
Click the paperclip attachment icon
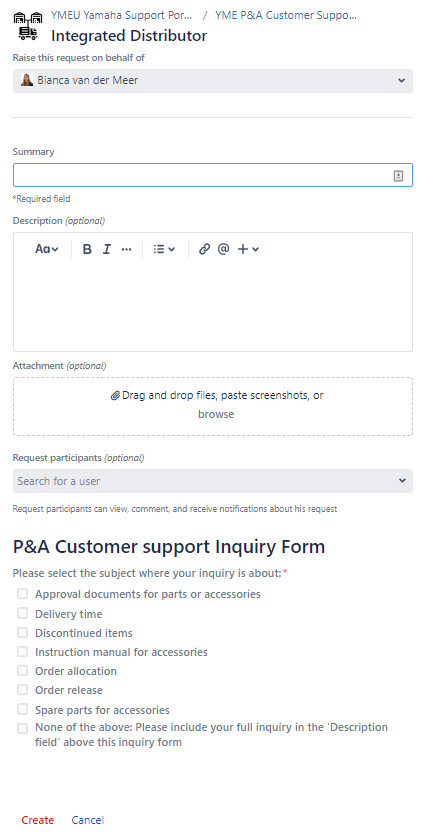point(115,395)
